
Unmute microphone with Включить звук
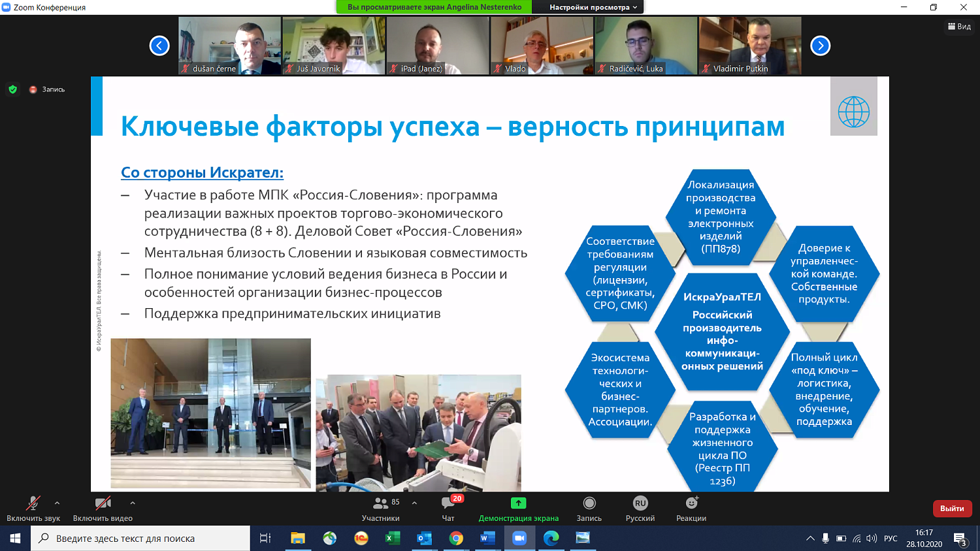click(33, 509)
